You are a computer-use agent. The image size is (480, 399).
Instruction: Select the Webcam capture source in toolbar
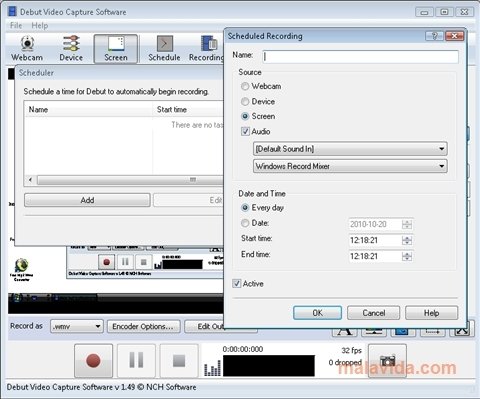pos(27,49)
